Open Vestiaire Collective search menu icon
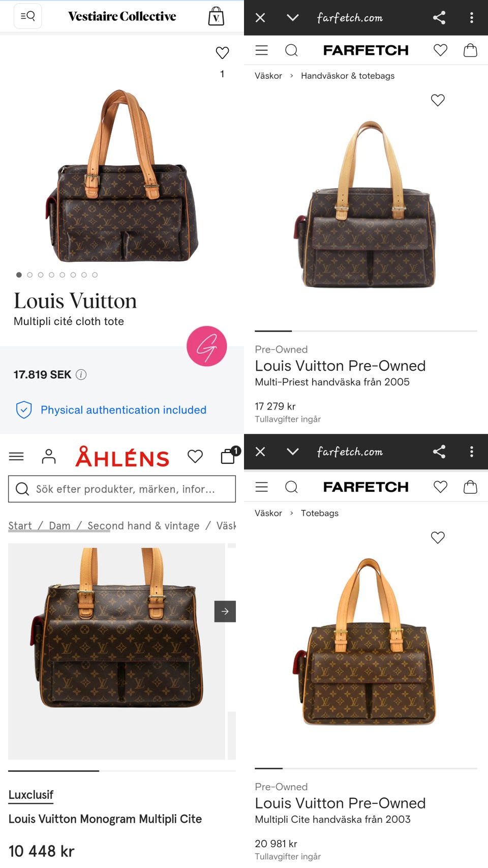This screenshot has width=488, height=868. (27, 16)
